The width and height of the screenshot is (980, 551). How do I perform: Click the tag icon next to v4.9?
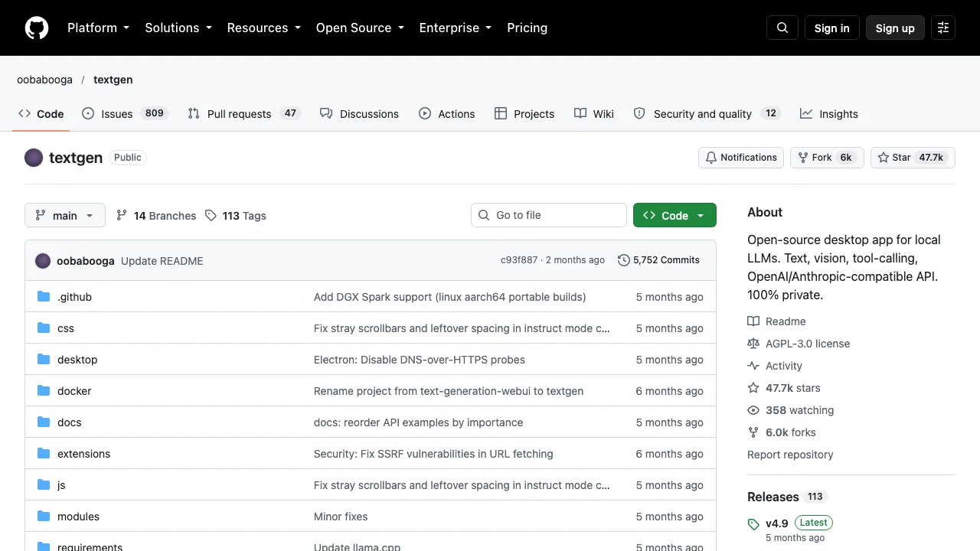[x=753, y=524]
